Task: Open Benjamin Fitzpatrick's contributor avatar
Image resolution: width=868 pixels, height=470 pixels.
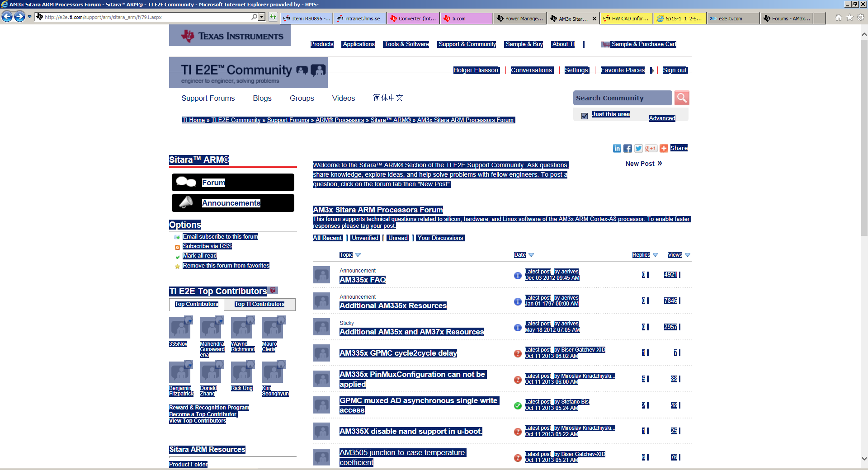Action: tap(180, 371)
